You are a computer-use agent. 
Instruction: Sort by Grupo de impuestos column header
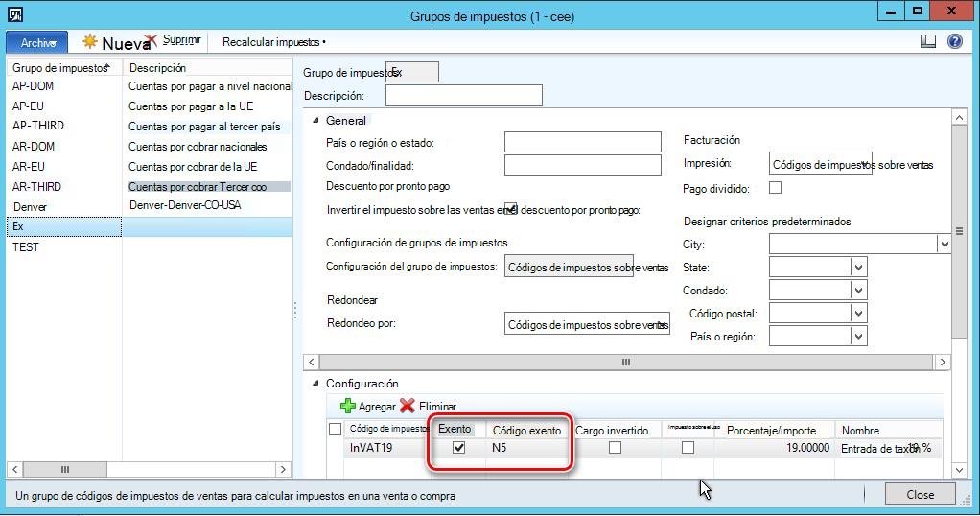point(63,67)
